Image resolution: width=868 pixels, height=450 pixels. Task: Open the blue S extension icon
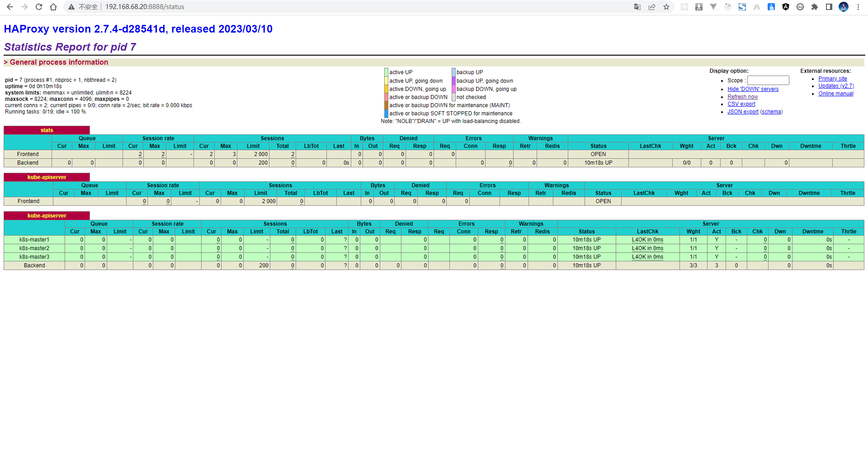pyautogui.click(x=742, y=7)
